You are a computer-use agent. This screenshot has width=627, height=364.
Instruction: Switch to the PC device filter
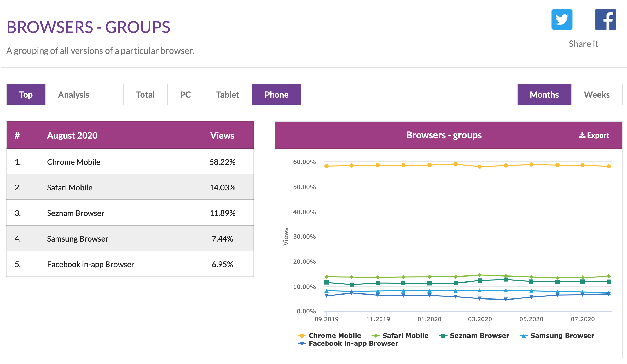click(185, 95)
